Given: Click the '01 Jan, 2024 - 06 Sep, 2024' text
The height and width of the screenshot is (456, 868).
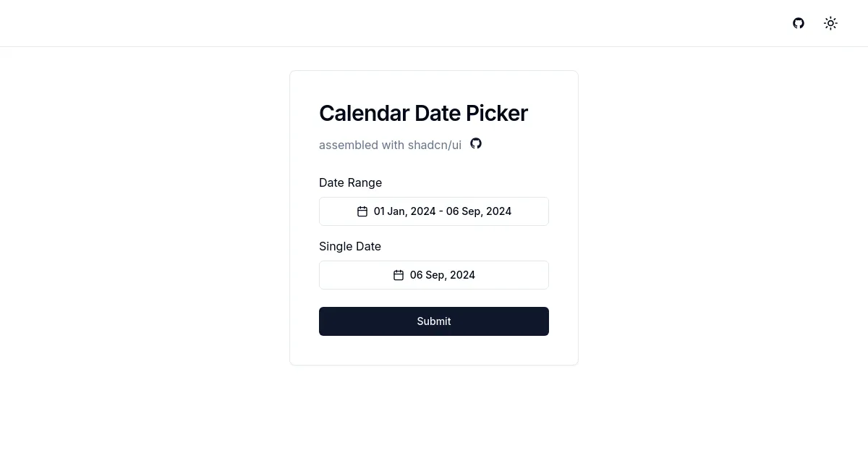Looking at the screenshot, I should coord(443,211).
